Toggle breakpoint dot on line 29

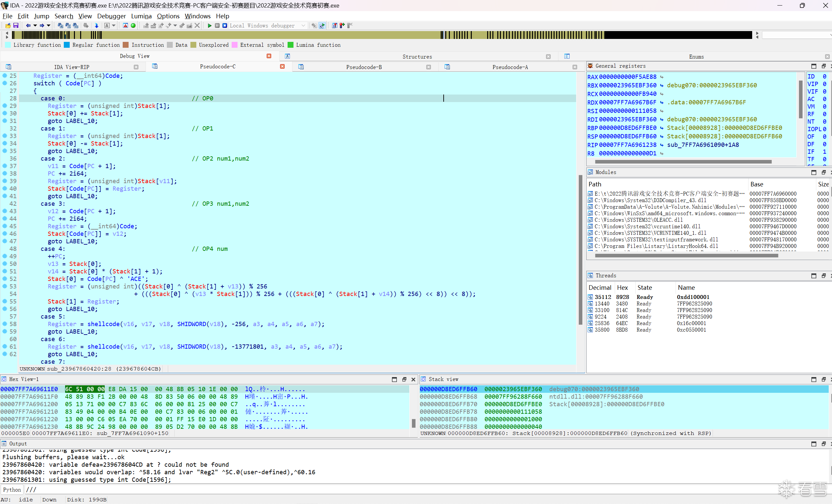(5, 106)
